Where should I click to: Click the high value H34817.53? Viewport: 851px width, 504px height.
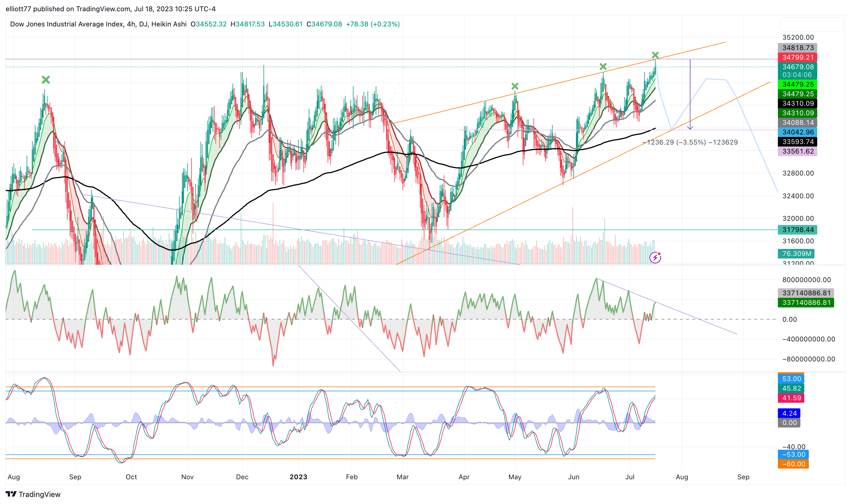[247, 24]
